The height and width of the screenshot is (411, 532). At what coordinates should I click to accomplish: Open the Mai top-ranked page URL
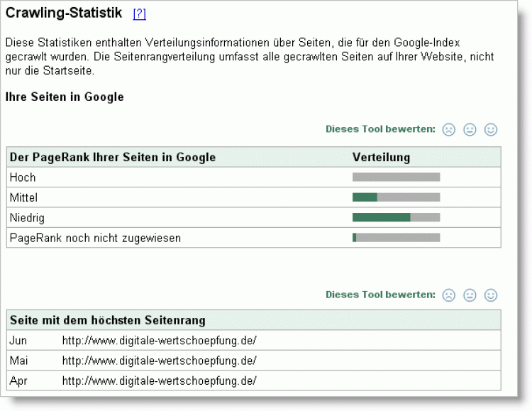click(159, 361)
